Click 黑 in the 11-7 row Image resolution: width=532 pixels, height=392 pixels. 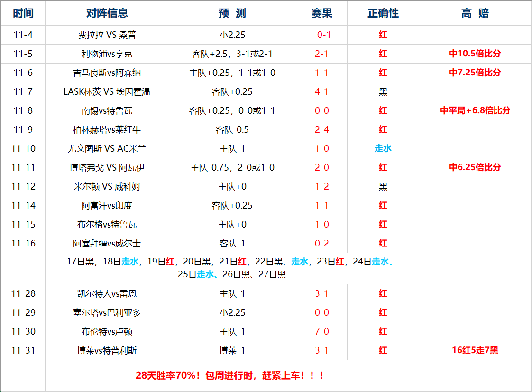[383, 91]
